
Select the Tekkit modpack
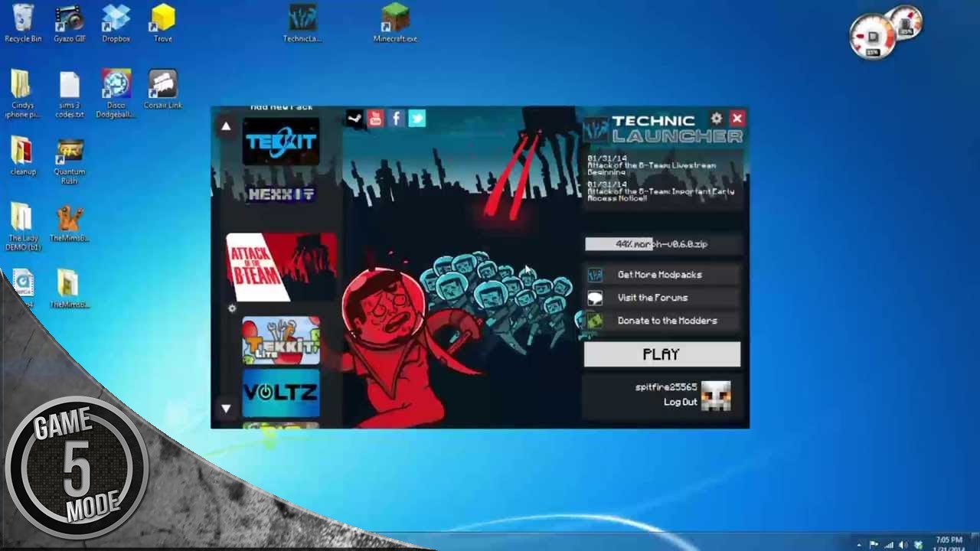click(281, 141)
